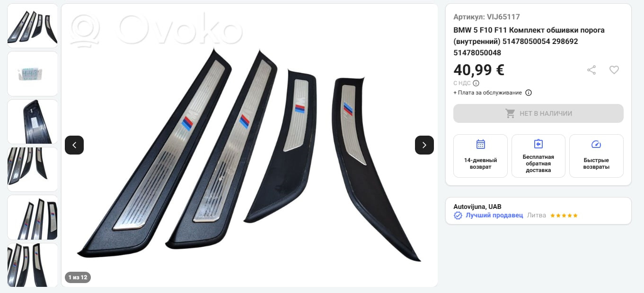
Task: Add item to favorites with heart icon
Action: tap(614, 70)
